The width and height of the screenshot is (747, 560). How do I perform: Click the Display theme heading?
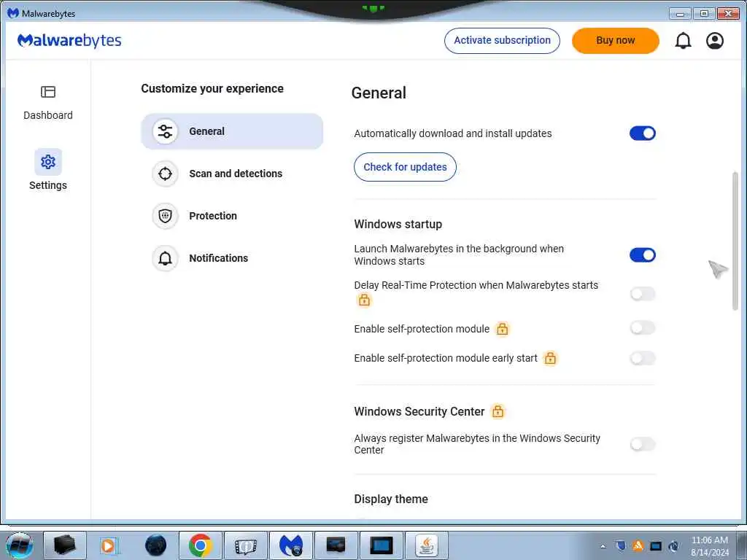click(391, 499)
